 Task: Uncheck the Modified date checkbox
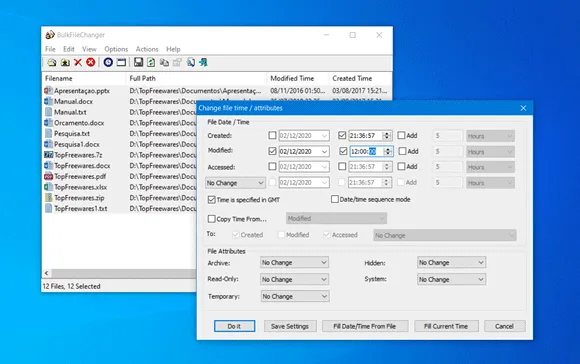pyautogui.click(x=272, y=151)
